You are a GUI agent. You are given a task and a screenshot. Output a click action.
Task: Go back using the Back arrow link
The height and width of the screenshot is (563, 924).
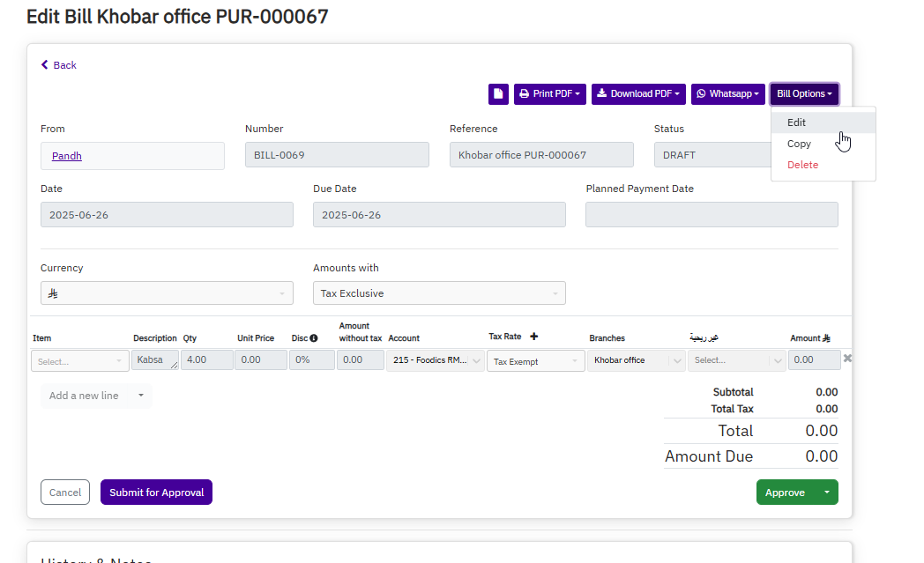59,65
